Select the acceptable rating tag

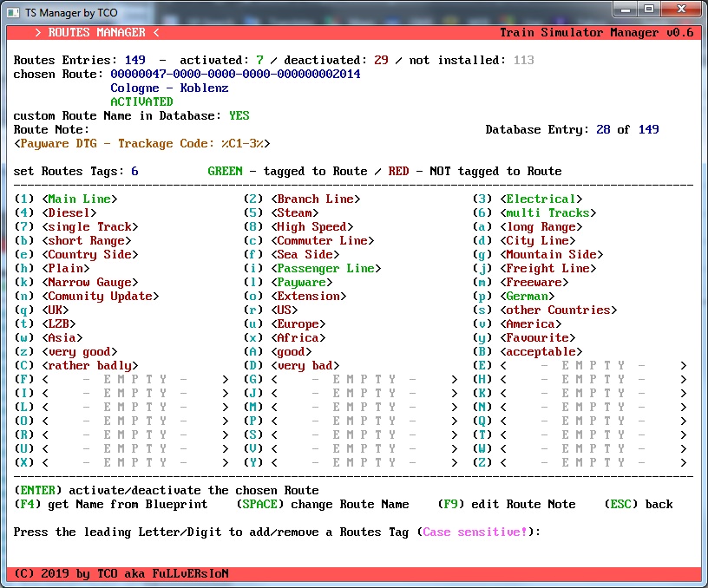point(528,352)
